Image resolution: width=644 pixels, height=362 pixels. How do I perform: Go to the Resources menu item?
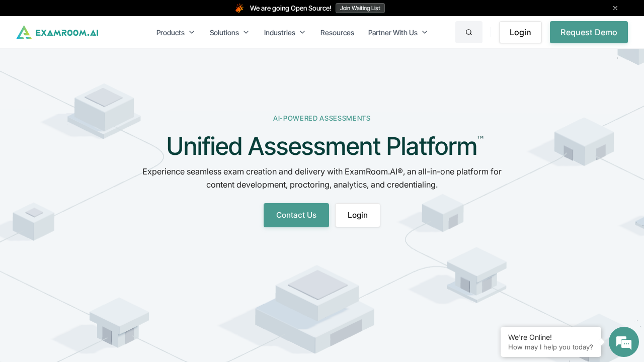tap(337, 33)
